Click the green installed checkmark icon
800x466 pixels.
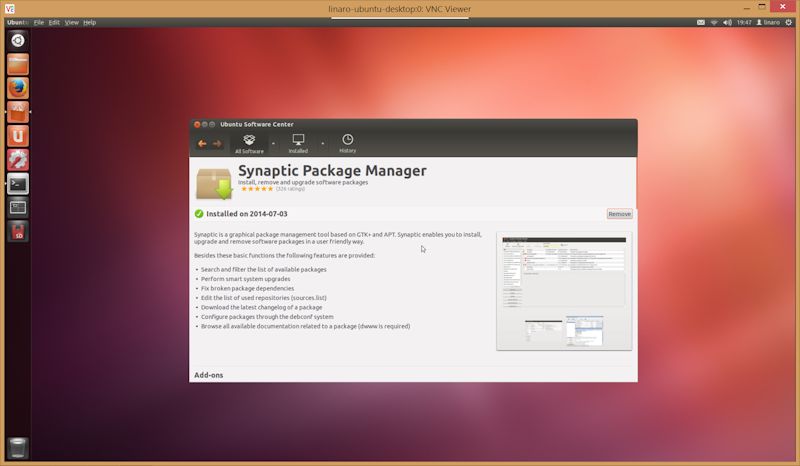[x=199, y=214]
